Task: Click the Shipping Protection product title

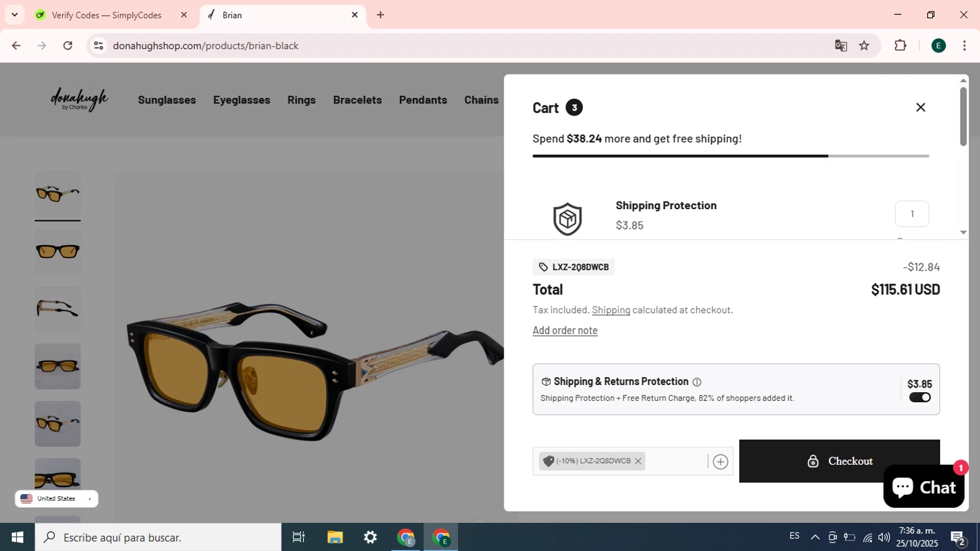Action: (x=666, y=206)
